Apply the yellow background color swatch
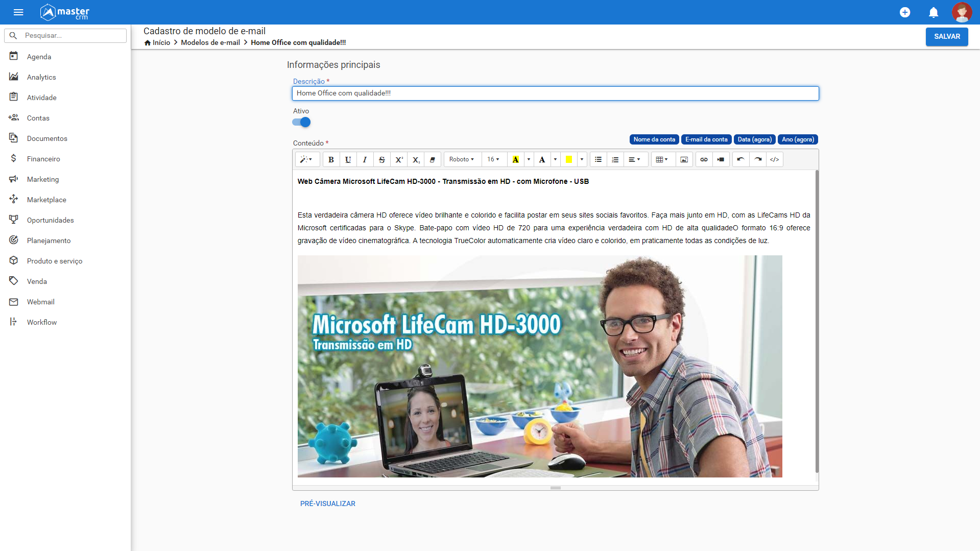The width and height of the screenshot is (980, 551). click(x=568, y=159)
